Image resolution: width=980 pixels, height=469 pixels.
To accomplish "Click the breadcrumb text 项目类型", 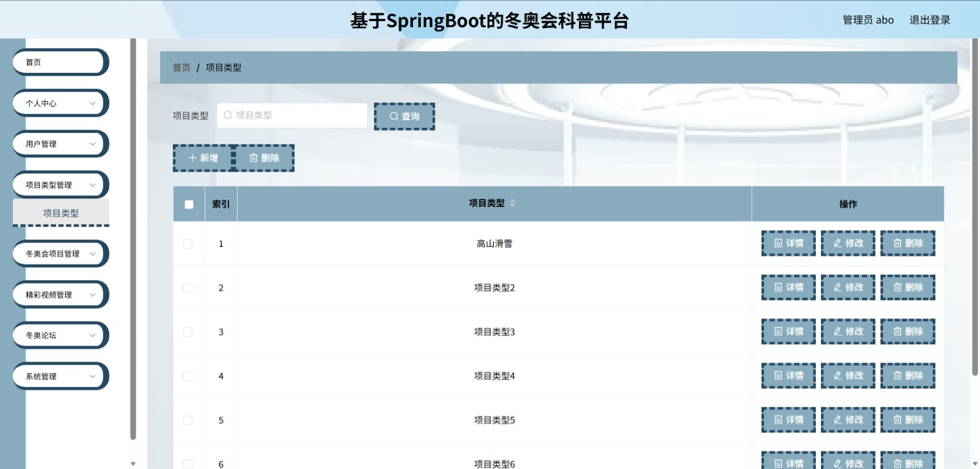I will [223, 67].
